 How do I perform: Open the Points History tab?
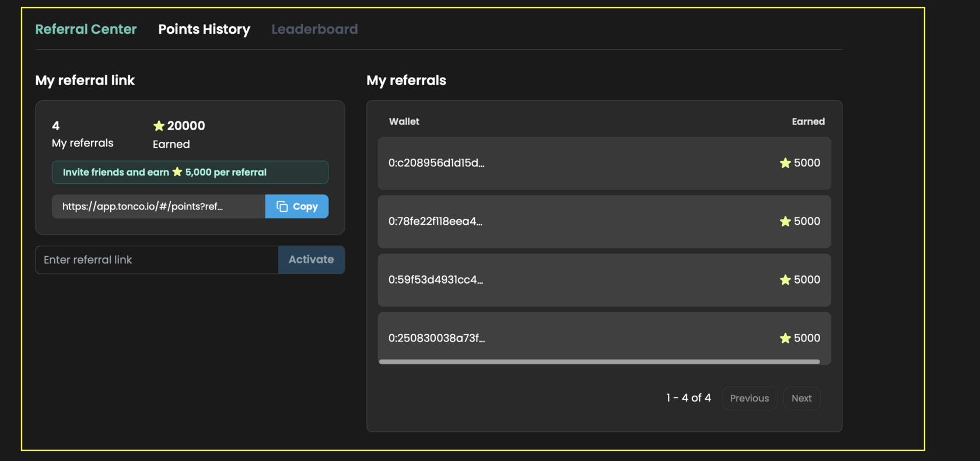(x=204, y=29)
